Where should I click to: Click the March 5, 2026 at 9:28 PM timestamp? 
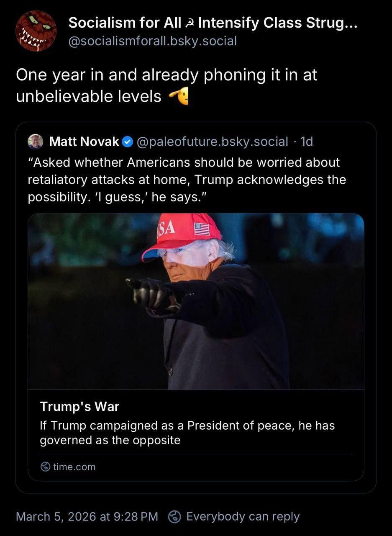pyautogui.click(x=87, y=517)
